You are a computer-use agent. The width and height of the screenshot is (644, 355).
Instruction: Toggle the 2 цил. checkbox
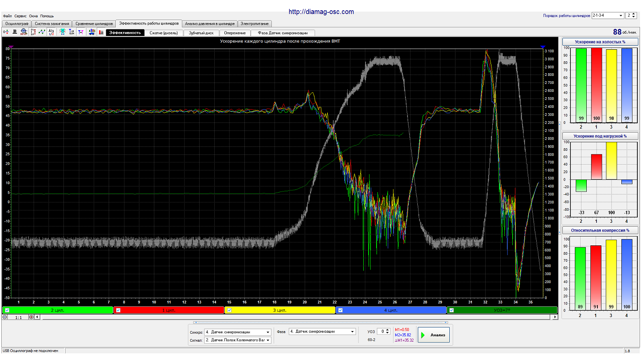[x=7, y=310]
